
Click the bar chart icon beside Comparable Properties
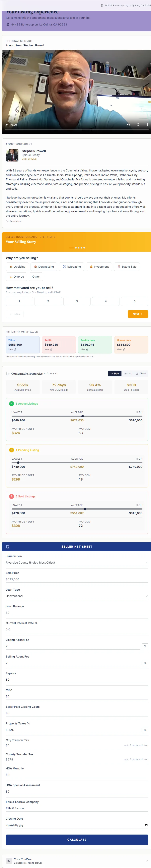click(7, 374)
